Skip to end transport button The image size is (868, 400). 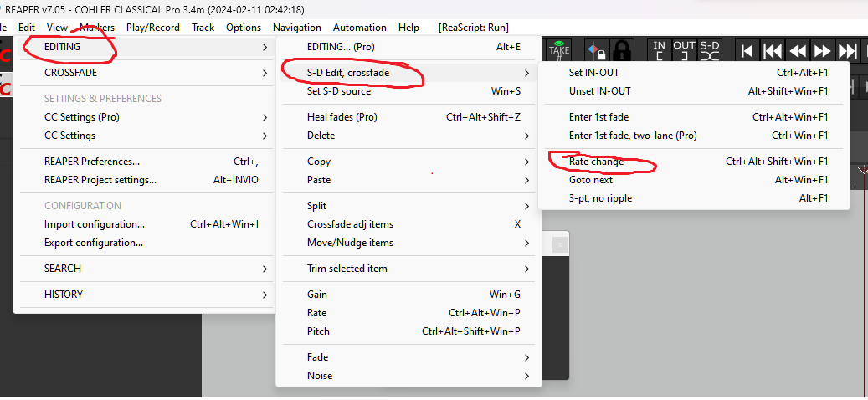[848, 50]
